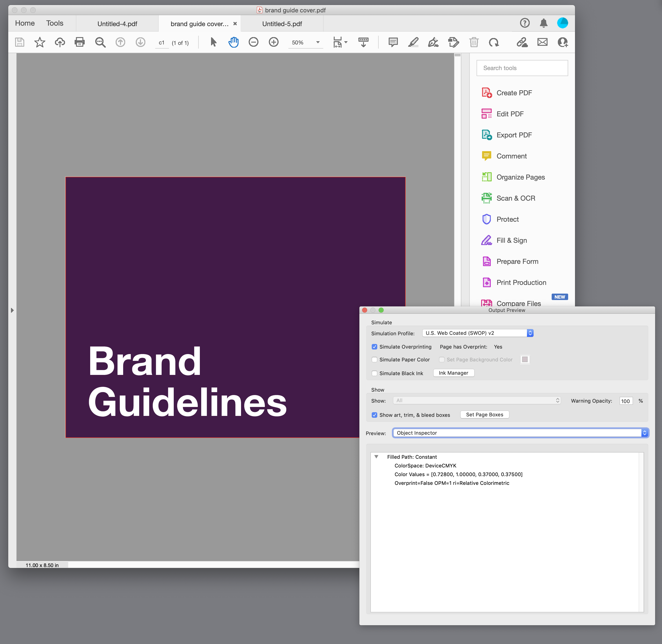Click the Ink Manager button

tap(453, 373)
